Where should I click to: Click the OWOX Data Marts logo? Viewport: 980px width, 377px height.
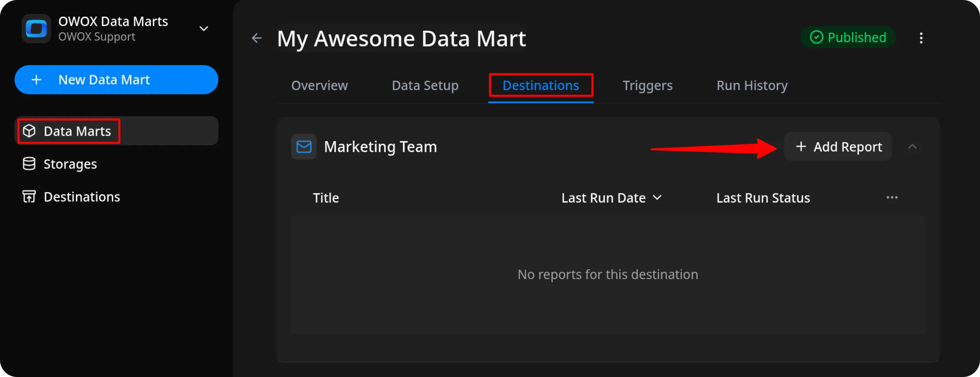[x=36, y=28]
